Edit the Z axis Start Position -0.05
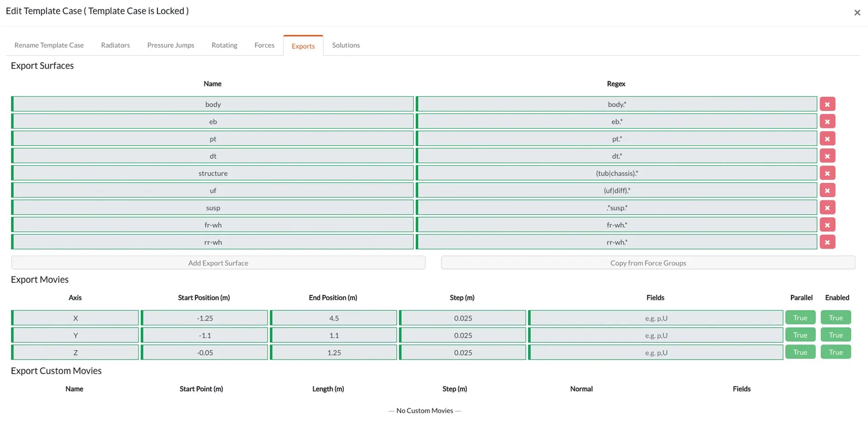Viewport: 868px width, 423px height. pos(204,353)
